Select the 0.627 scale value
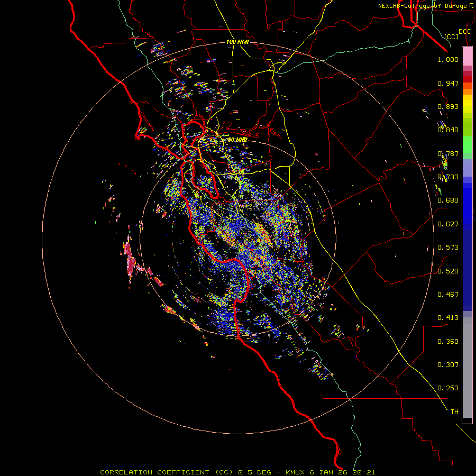Viewport: 476px width, 476px height. point(448,224)
